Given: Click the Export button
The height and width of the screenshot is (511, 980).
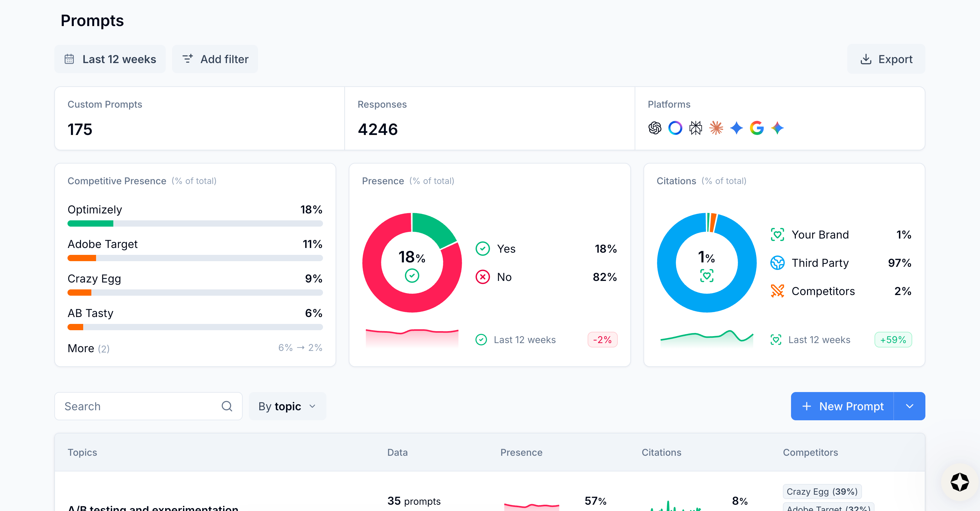Looking at the screenshot, I should 886,59.
